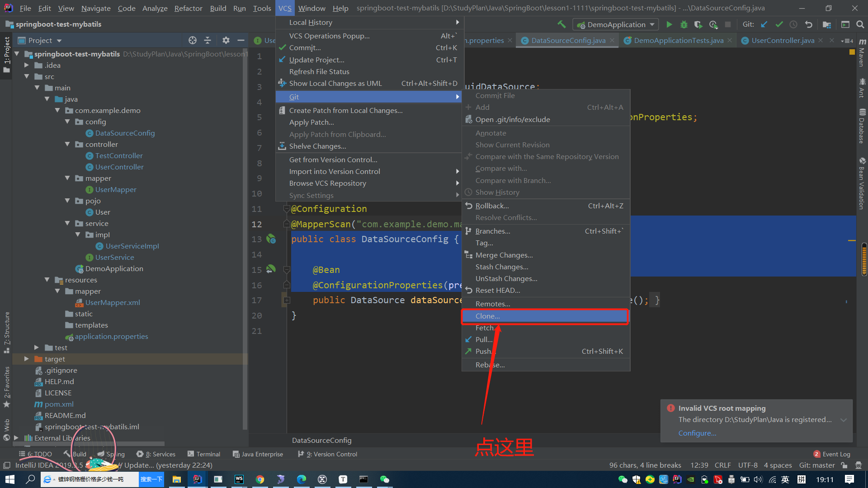Open Local History submenu
Screen dimensions: 868x488
[369, 22]
